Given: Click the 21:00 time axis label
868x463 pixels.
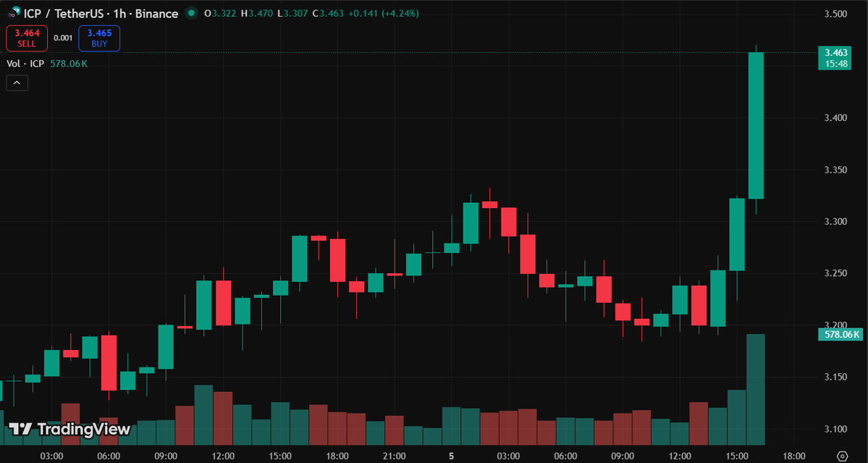Looking at the screenshot, I should pyautogui.click(x=394, y=456).
